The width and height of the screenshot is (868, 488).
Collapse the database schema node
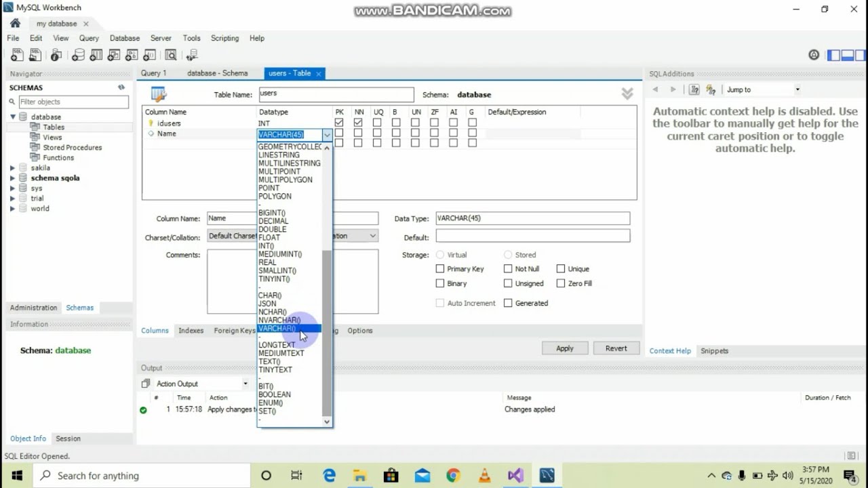(12, 117)
